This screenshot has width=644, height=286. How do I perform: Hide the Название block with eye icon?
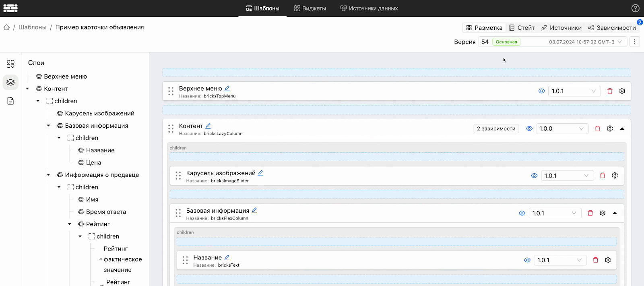pyautogui.click(x=527, y=260)
